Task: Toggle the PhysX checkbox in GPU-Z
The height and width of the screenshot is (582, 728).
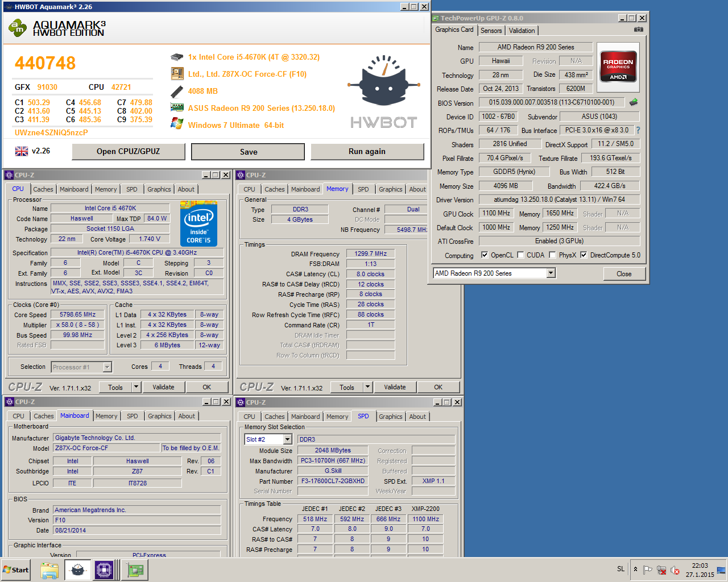Action: 552,255
